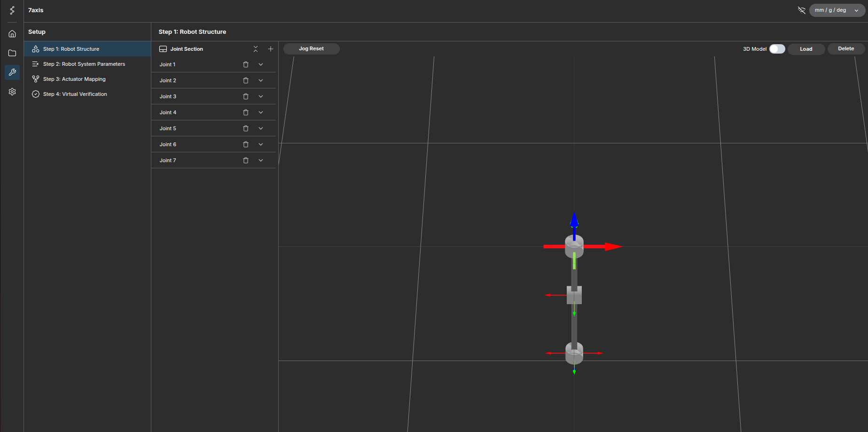Collapse all joints in Joint Section
Viewport: 868px width, 432px height.
[x=256, y=49]
